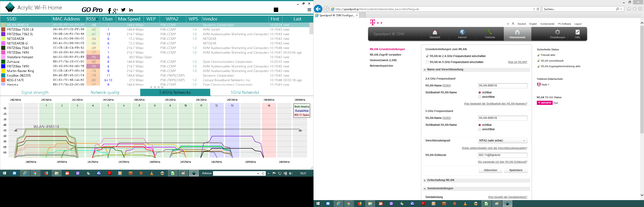The image size is (644, 207).
Task: Open the Google+ icon in Acrylic header
Action: coord(115,10)
